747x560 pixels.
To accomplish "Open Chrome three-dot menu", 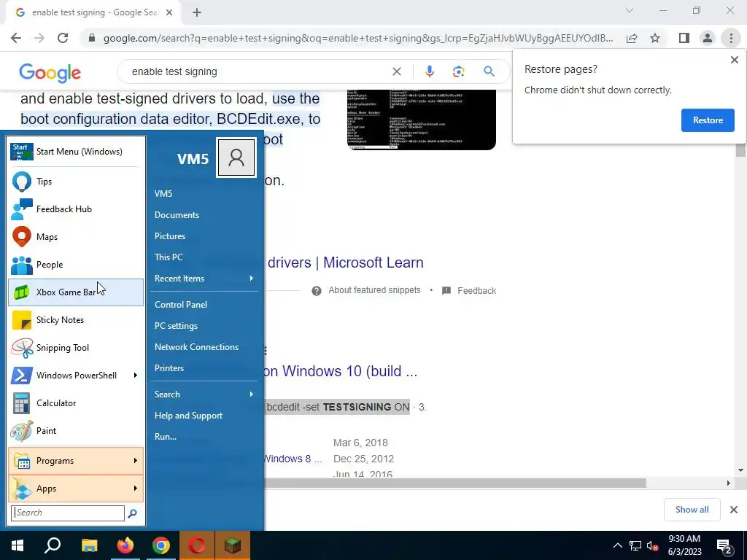I will (731, 38).
